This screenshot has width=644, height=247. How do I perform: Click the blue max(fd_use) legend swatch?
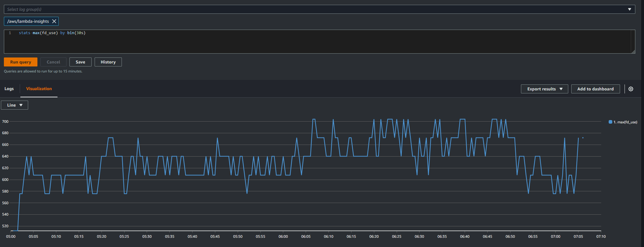tap(610, 122)
